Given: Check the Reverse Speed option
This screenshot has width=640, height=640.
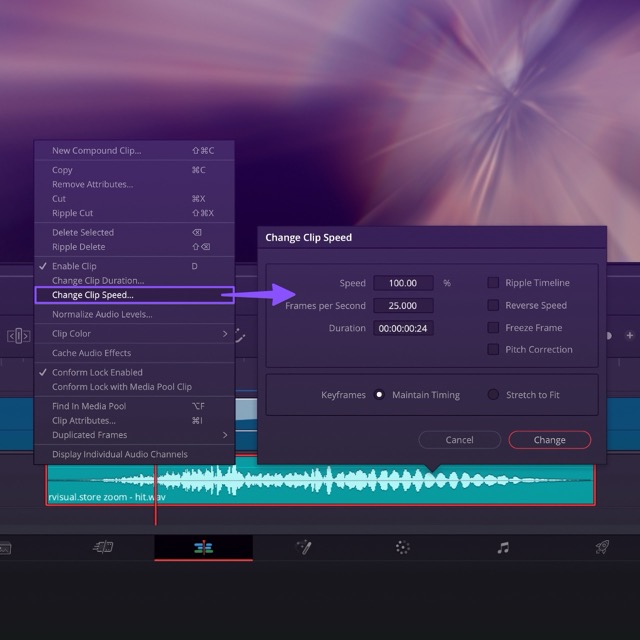Looking at the screenshot, I should pos(493,305).
